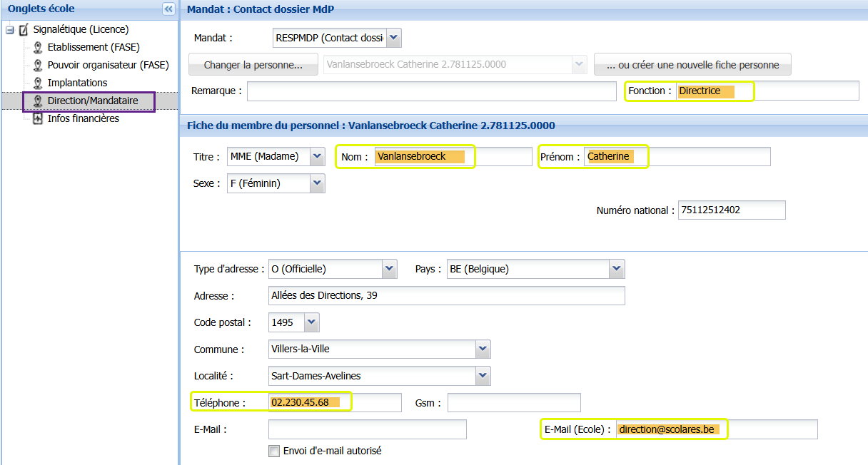Click the Infos financières plus icon
868x465 pixels.
click(x=38, y=119)
